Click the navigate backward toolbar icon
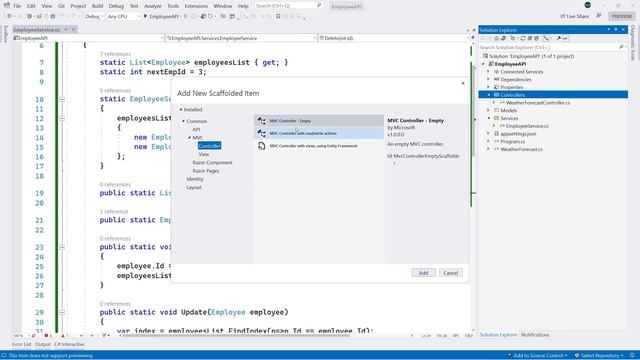This screenshot has height=360, width=640. click(9, 16)
